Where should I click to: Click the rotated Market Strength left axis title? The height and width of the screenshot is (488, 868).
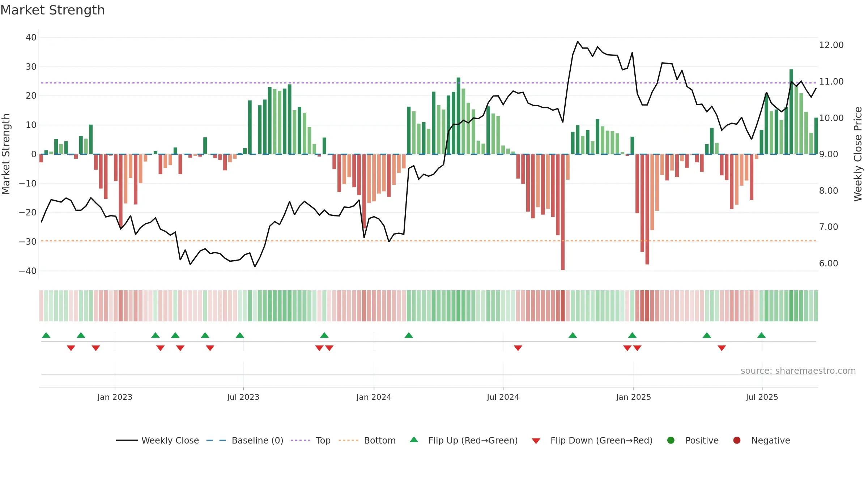pos(6,154)
